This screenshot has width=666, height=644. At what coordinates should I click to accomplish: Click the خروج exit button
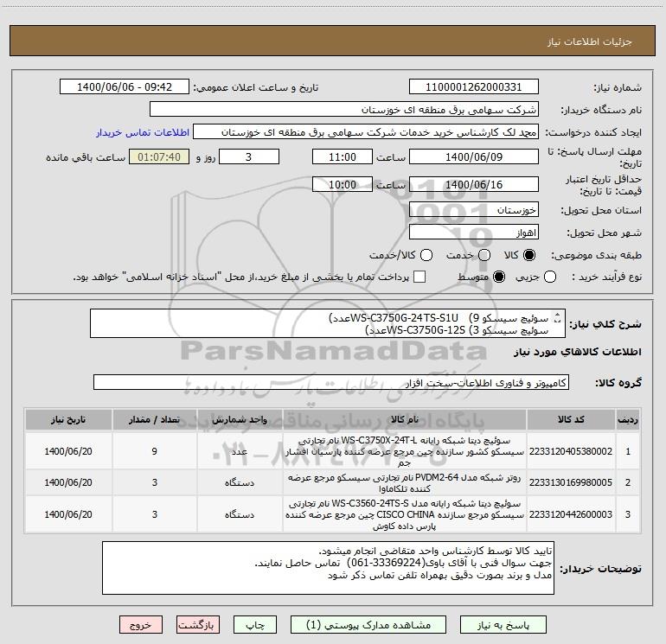141,625
